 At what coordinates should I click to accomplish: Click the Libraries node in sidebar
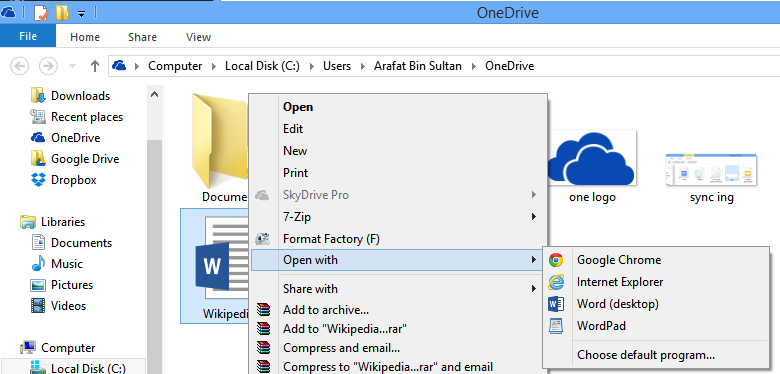pos(52,222)
